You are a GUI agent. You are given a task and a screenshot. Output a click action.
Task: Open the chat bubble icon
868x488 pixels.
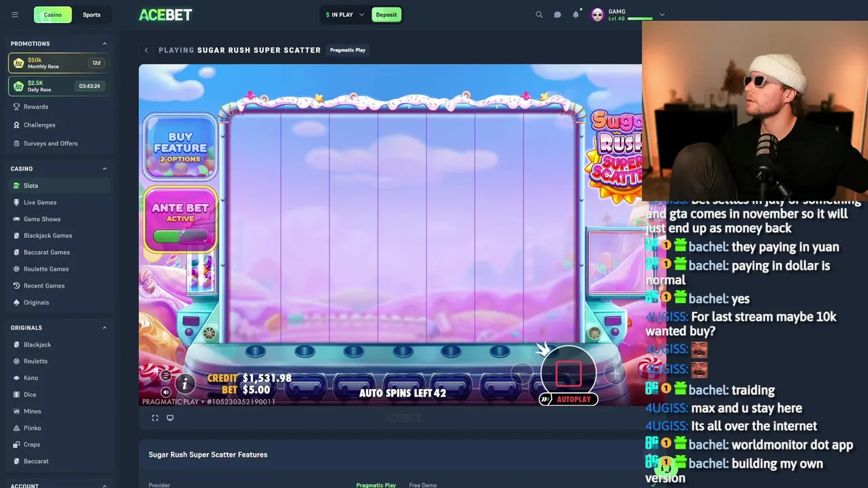(x=557, y=14)
